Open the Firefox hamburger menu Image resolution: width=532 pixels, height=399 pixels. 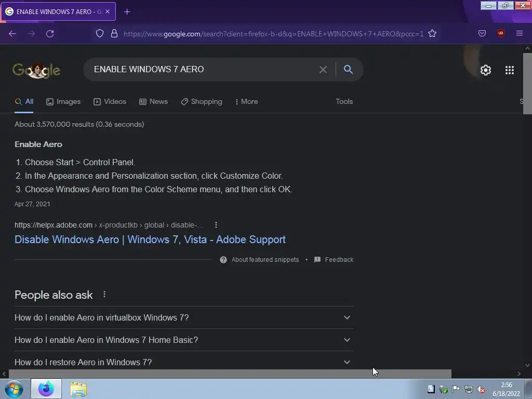(x=520, y=33)
